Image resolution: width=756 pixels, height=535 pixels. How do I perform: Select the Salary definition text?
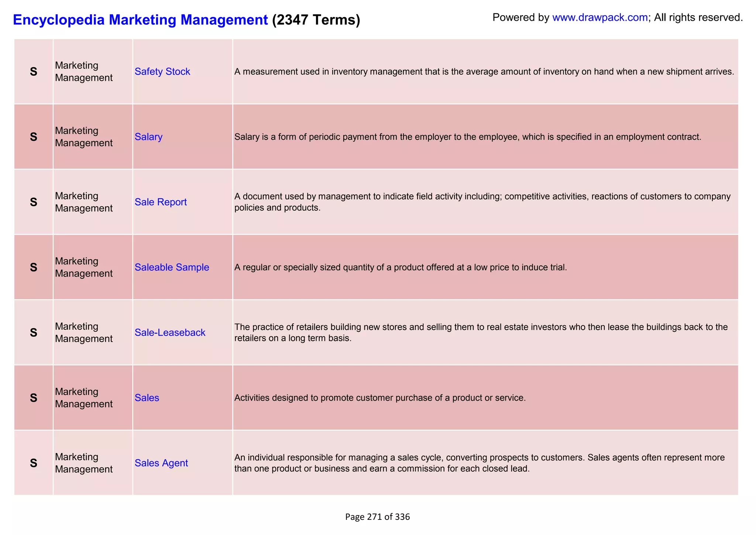468,137
